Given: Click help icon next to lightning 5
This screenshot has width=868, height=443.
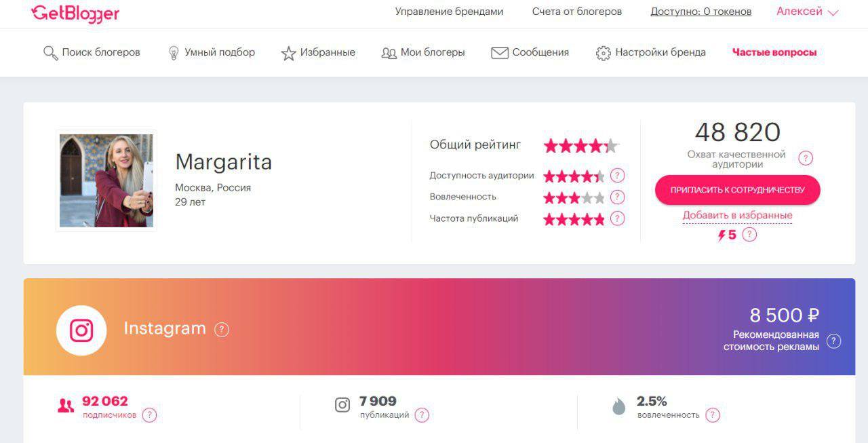Looking at the screenshot, I should click(x=749, y=235).
